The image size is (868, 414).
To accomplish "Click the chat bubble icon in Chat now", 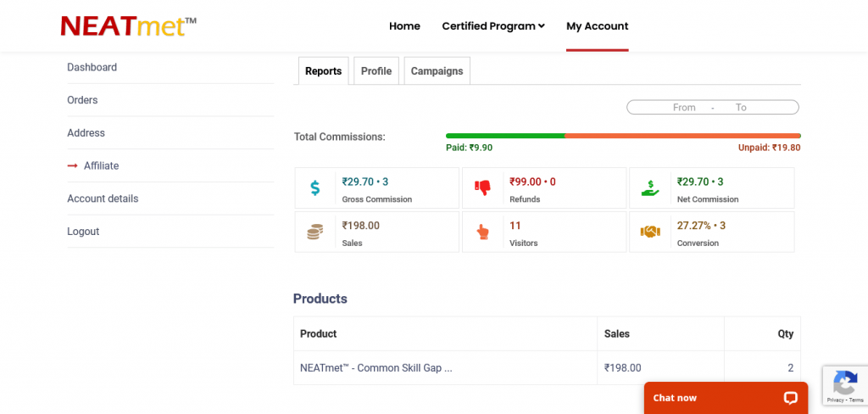I will [x=790, y=398].
